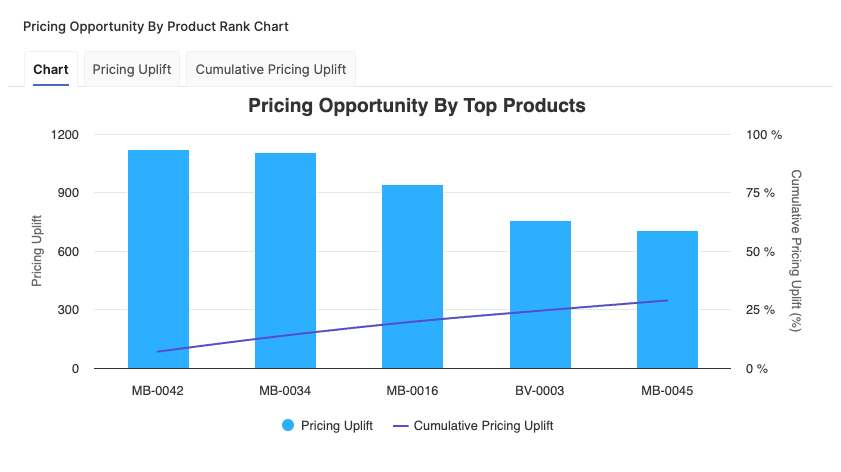Select the MB-0034 bar
This screenshot has width=841, height=472.
click(285, 260)
